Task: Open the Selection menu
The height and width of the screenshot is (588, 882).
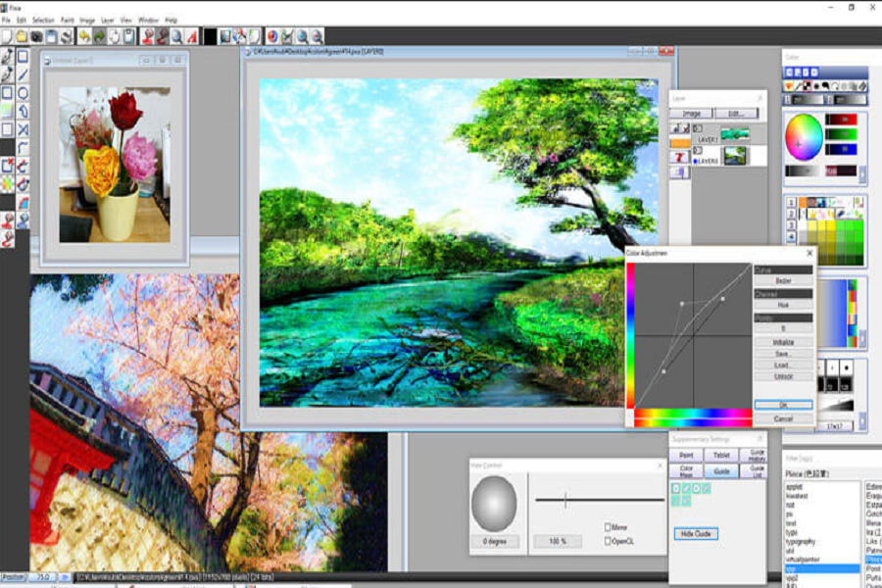Action: [x=43, y=21]
